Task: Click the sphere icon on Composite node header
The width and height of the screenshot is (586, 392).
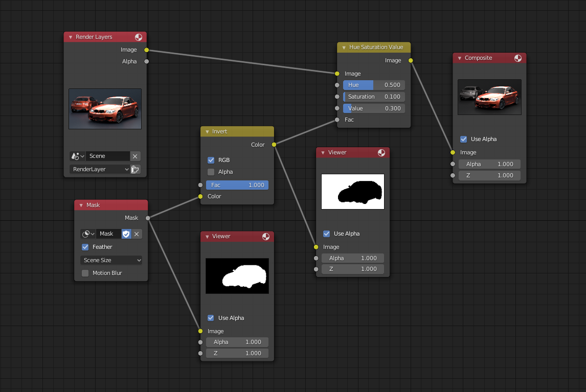Action: tap(518, 58)
